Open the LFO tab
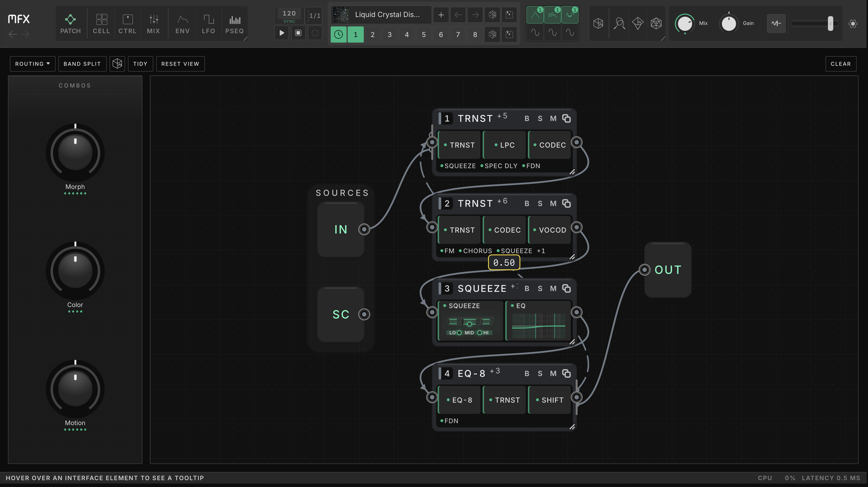This screenshot has height=487, width=868. coord(208,24)
